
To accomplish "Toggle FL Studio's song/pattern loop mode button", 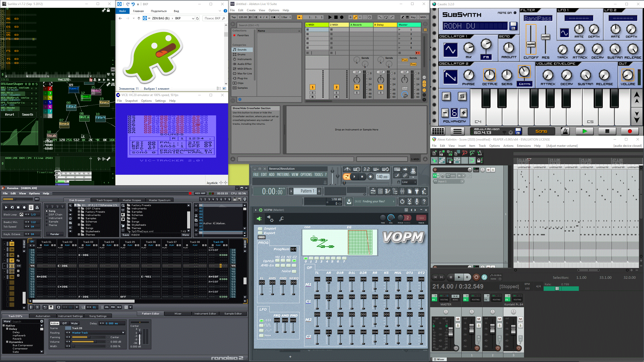I will point(346,176).
